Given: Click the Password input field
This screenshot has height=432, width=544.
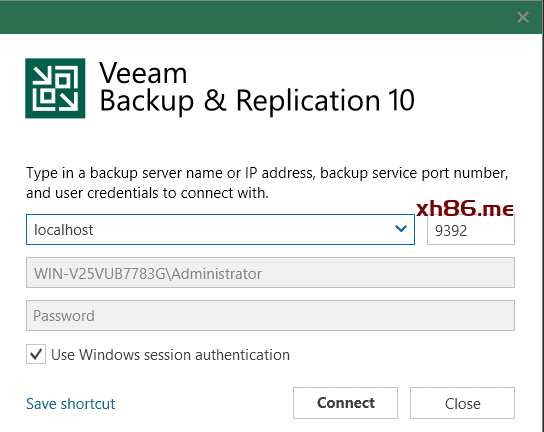Looking at the screenshot, I should click(x=270, y=315).
